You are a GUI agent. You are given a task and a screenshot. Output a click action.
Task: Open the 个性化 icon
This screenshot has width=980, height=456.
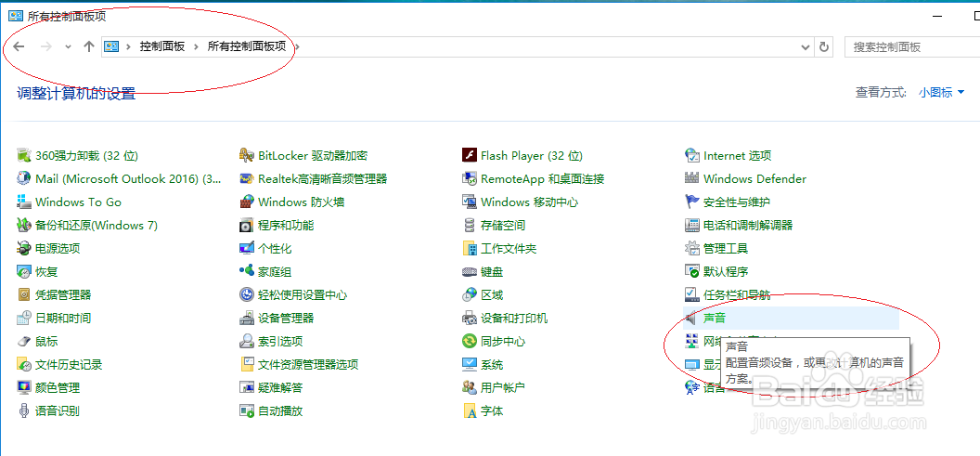pyautogui.click(x=247, y=248)
